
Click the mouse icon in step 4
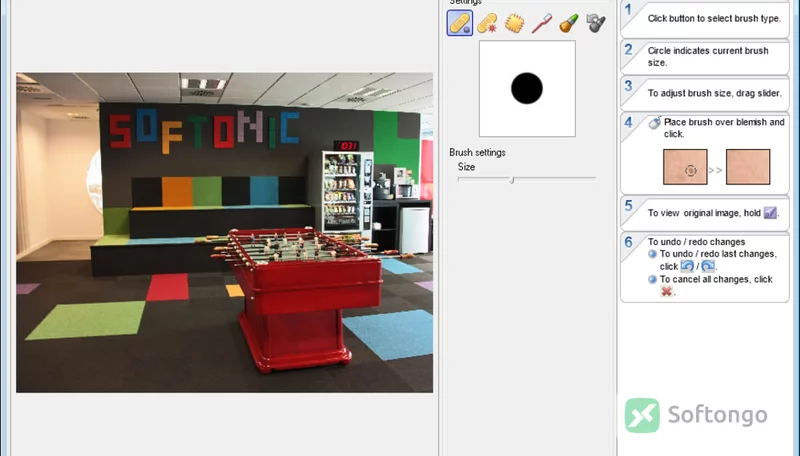click(x=655, y=122)
